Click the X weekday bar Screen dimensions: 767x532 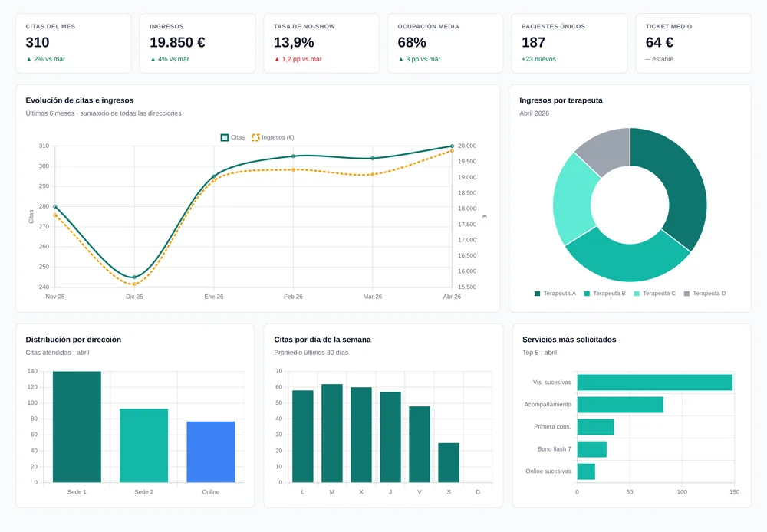pyautogui.click(x=361, y=435)
